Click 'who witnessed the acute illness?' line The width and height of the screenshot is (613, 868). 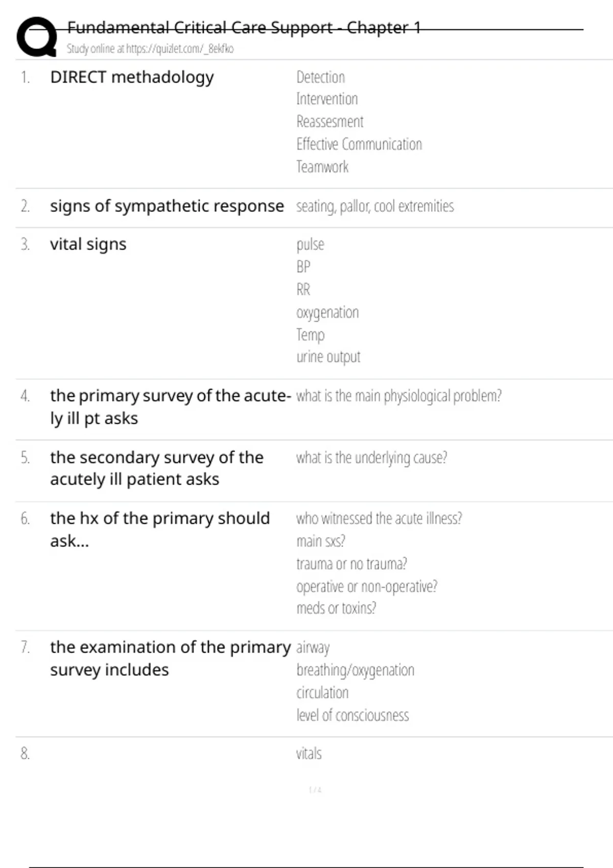pyautogui.click(x=379, y=518)
